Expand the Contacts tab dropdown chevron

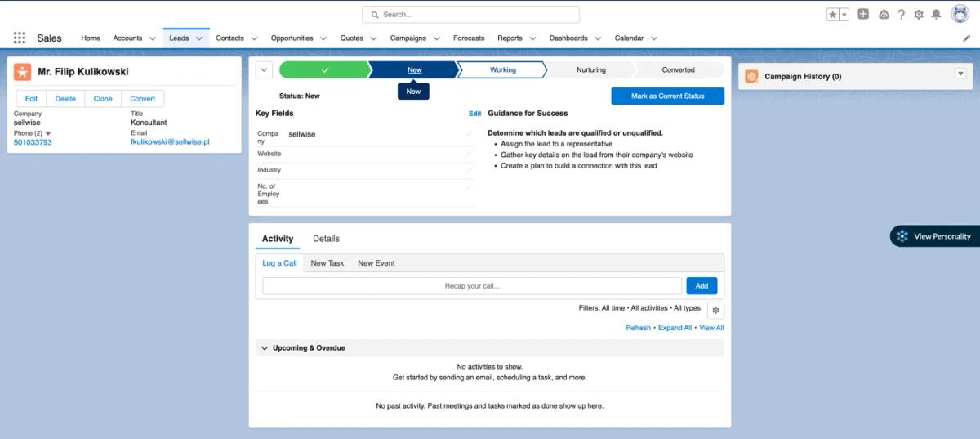254,38
